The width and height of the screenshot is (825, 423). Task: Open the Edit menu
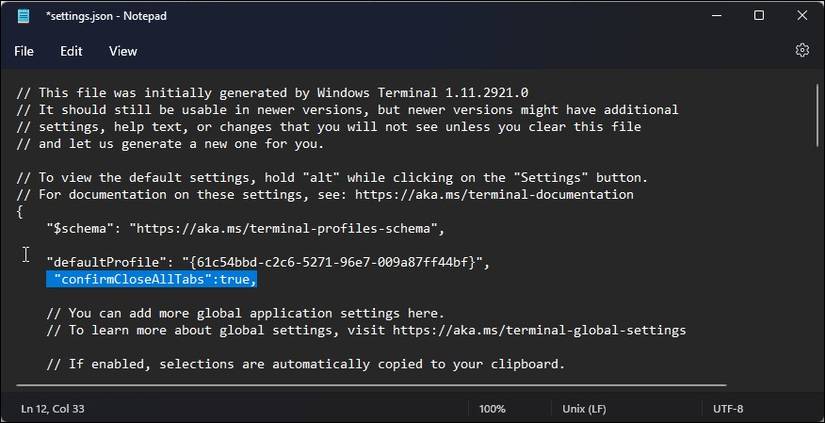[71, 51]
